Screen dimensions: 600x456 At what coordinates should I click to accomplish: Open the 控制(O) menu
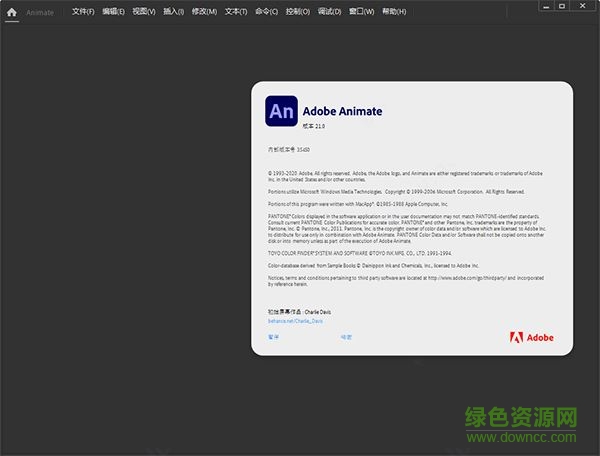(298, 12)
